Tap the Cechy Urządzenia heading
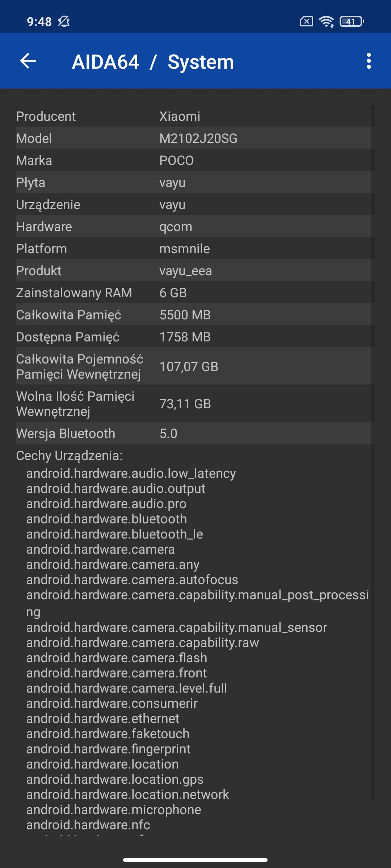The image size is (391, 868). (70, 456)
